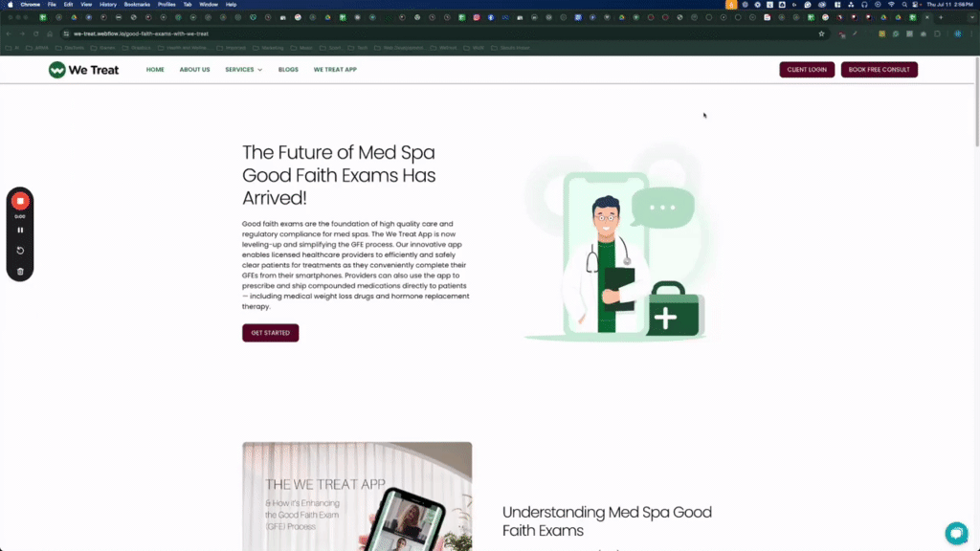Open Spotlight search in the menu bar

904,5
